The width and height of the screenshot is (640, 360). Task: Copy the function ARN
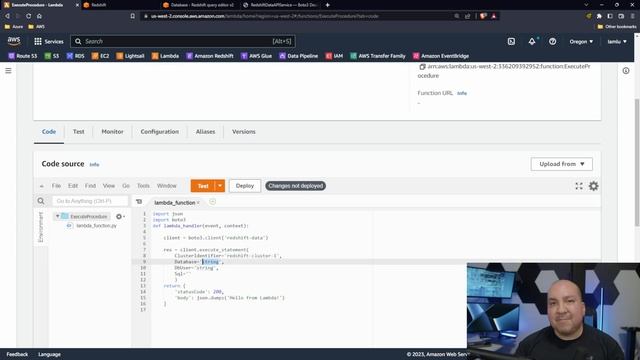[x=422, y=67]
